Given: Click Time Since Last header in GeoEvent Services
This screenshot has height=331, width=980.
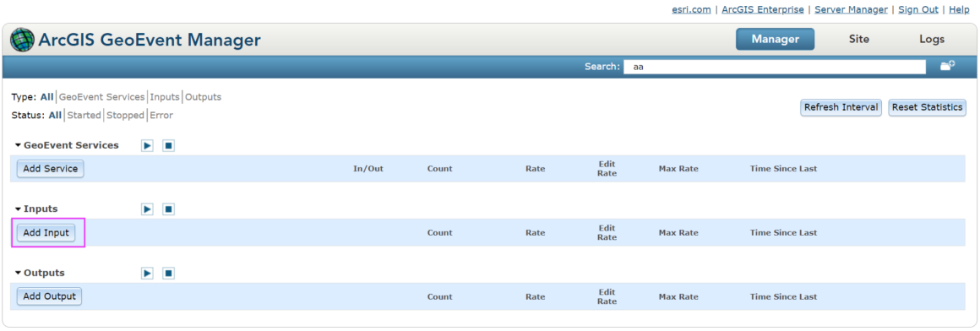Looking at the screenshot, I should click(x=783, y=169).
